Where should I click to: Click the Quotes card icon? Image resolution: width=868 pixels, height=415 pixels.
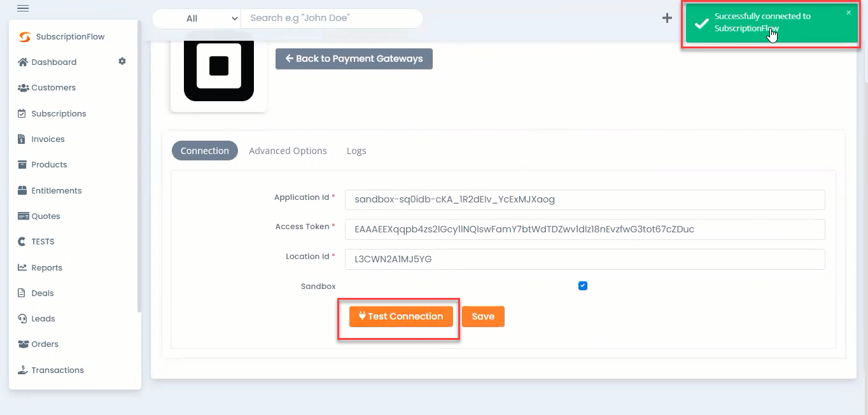coord(23,216)
